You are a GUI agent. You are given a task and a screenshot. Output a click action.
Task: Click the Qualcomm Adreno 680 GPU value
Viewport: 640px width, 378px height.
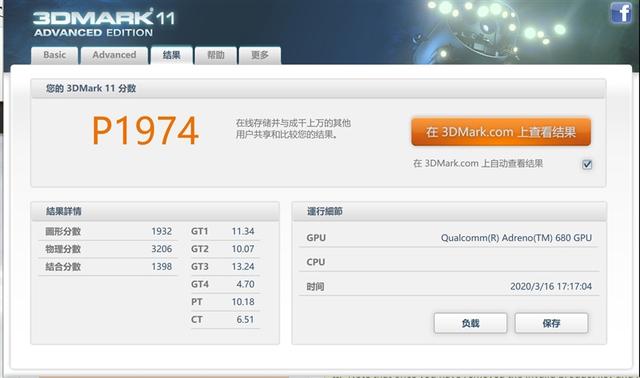(516, 238)
